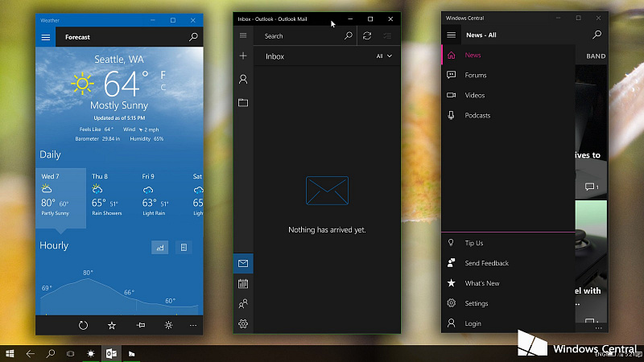Expand the All inbox filter dropdown

coord(384,56)
